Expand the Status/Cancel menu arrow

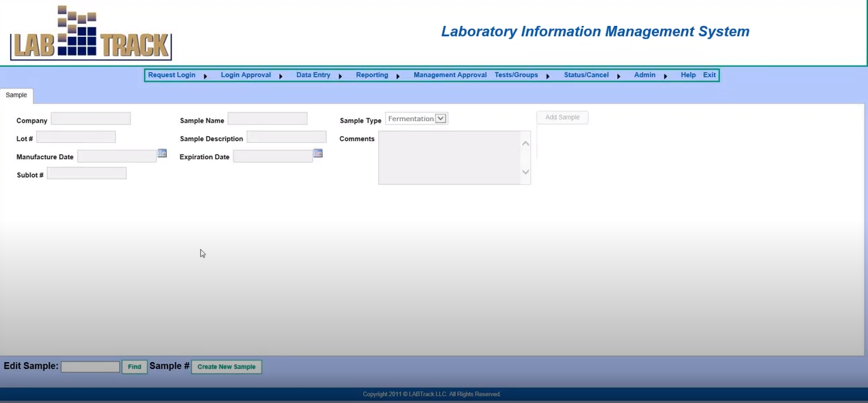tap(618, 76)
